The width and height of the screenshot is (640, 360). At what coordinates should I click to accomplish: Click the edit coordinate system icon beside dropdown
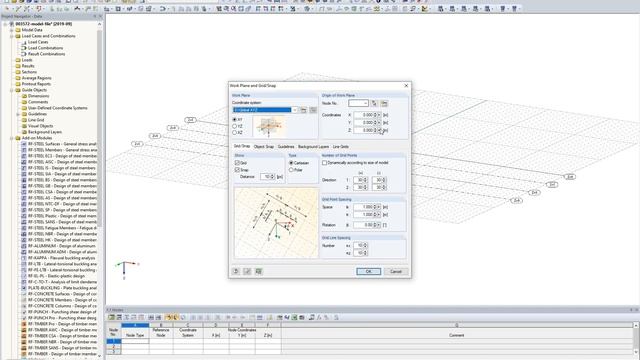313,110
